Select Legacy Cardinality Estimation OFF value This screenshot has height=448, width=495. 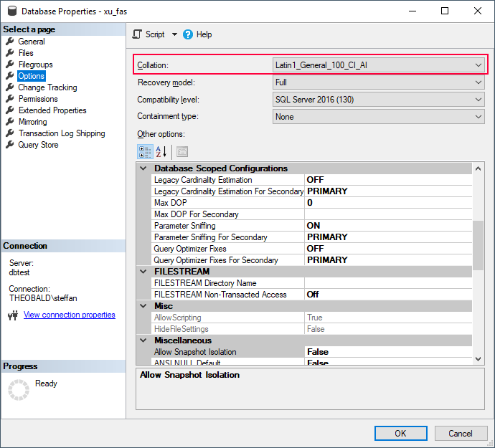point(388,180)
